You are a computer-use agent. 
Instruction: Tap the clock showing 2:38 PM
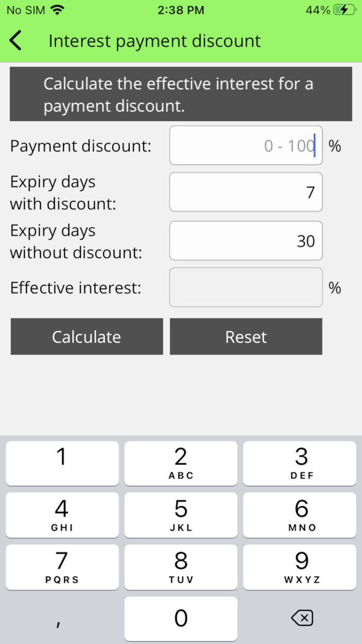[180, 9]
